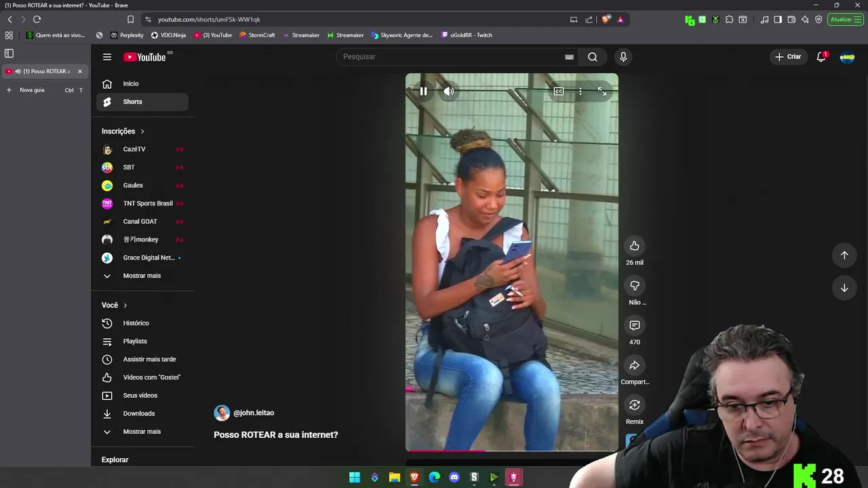Image resolution: width=868 pixels, height=488 pixels.
Task: Go to previous Short with up arrow
Action: 844,255
